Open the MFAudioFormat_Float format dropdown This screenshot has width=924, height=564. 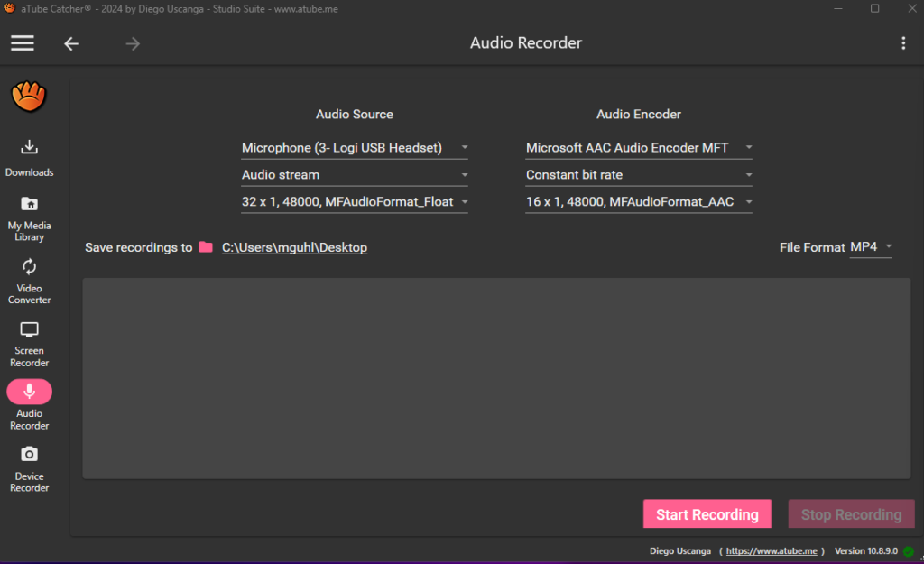click(x=354, y=202)
